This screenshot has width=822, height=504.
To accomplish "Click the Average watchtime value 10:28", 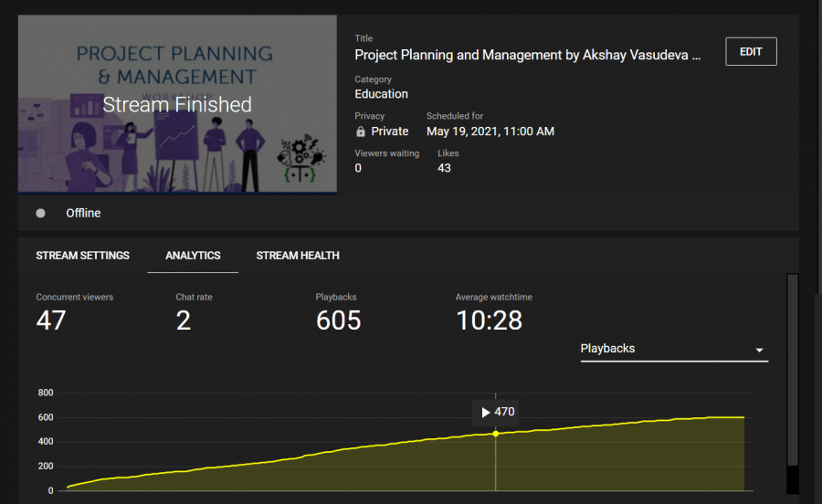I will [x=489, y=320].
